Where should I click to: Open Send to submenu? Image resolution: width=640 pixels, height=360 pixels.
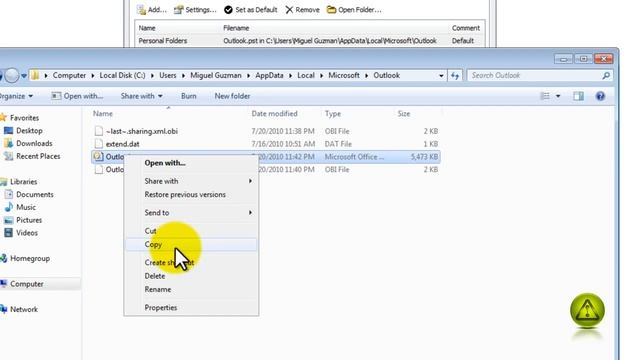coord(191,213)
